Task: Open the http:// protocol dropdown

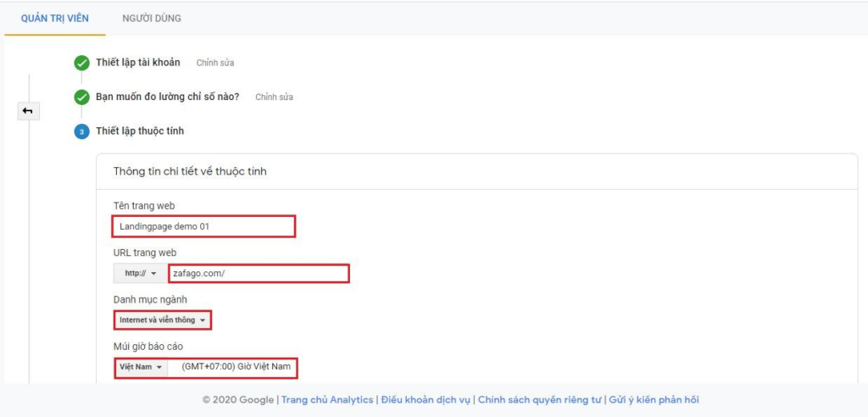Action: 140,274
